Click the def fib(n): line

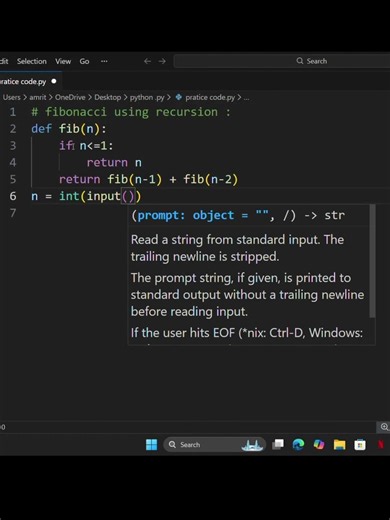[69, 129]
